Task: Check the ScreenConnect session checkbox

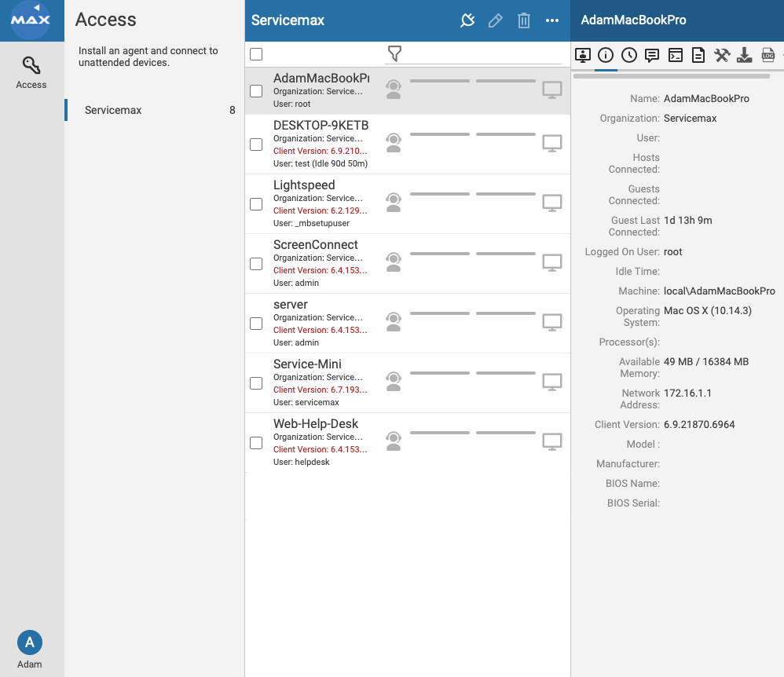Action: [x=256, y=264]
